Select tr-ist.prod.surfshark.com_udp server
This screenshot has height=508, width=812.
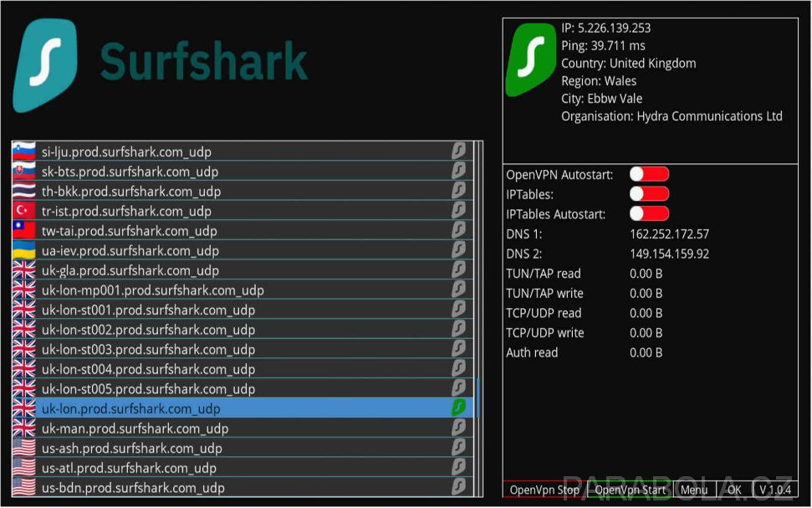pyautogui.click(x=243, y=210)
